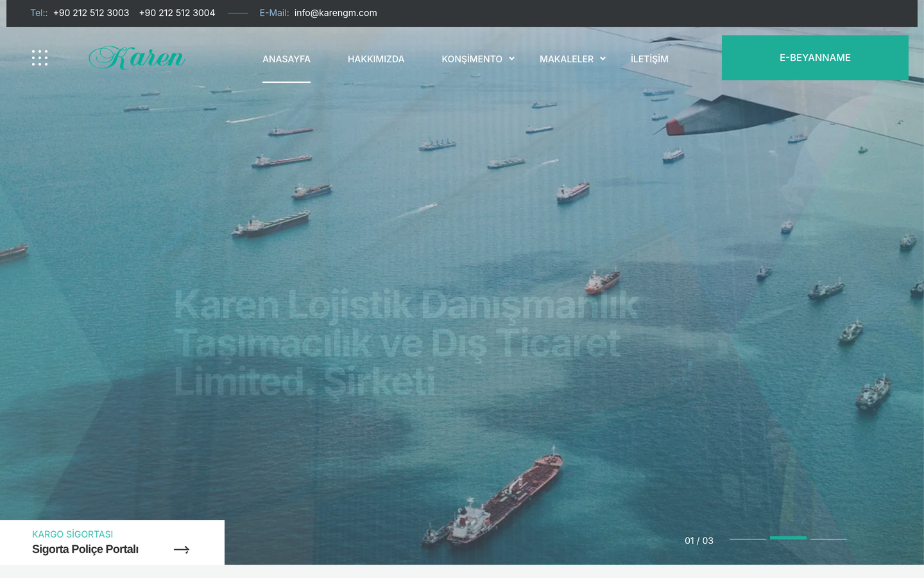Select the highlighted second slider indicator bar

click(788, 538)
